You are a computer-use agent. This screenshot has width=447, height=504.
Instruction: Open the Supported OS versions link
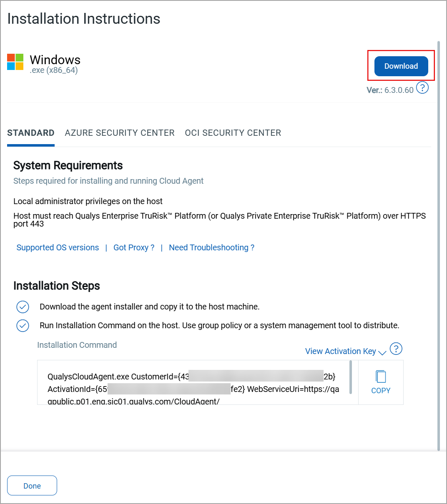(x=58, y=247)
